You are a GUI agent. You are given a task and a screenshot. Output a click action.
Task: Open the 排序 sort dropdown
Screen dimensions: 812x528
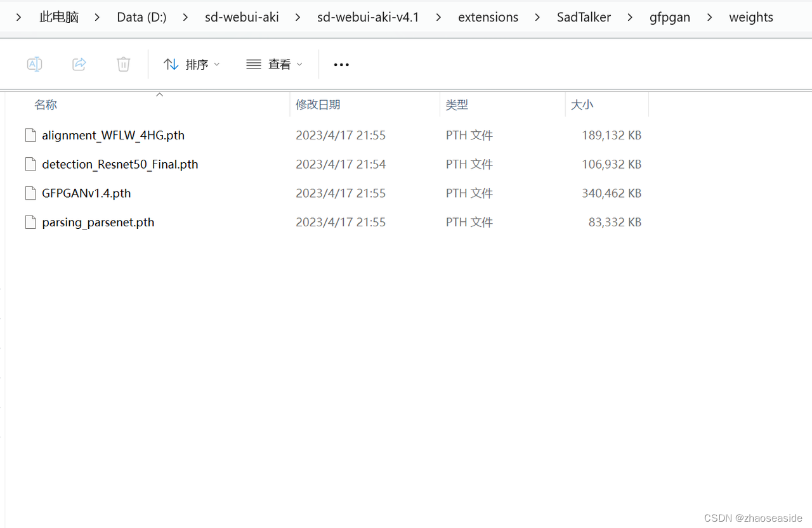pyautogui.click(x=192, y=64)
